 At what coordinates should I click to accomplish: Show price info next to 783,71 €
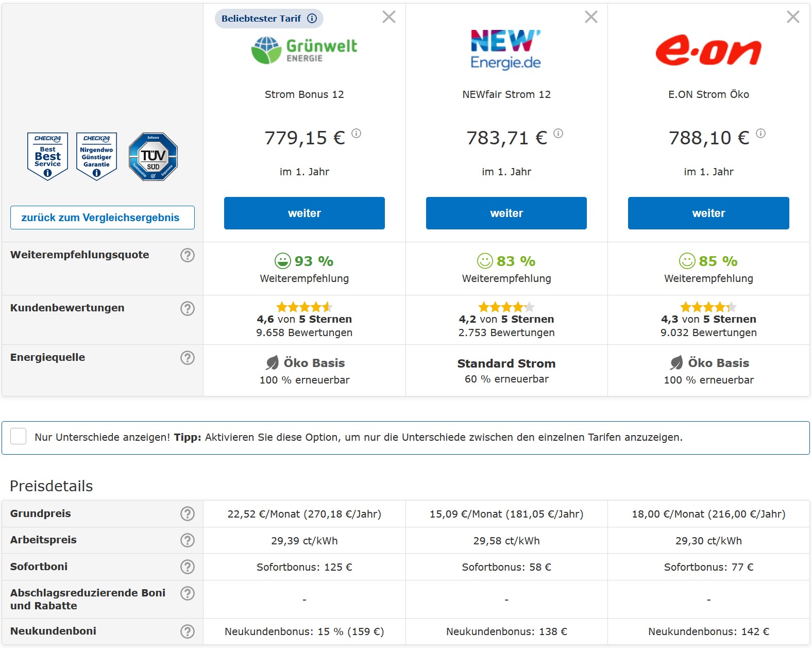click(558, 134)
